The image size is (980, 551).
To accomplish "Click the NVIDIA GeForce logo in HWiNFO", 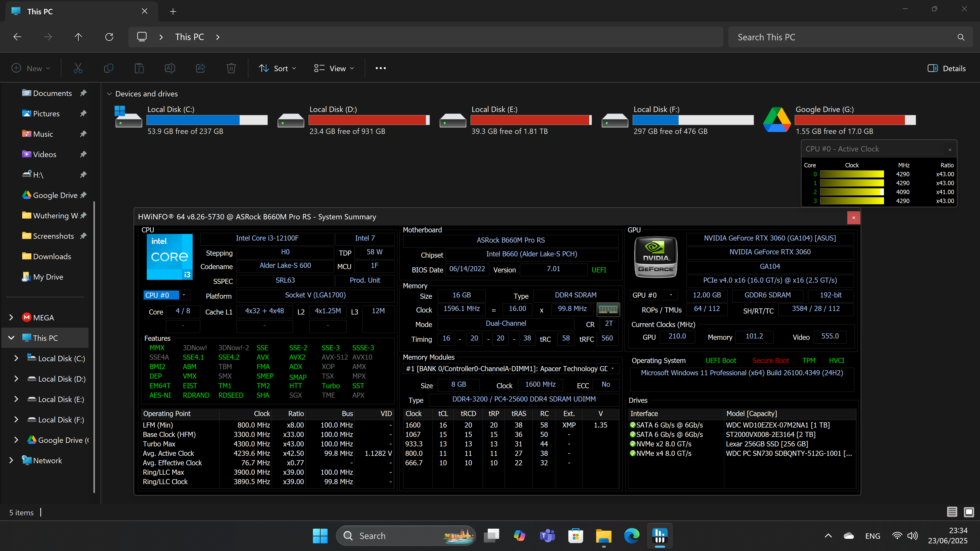I will (655, 257).
